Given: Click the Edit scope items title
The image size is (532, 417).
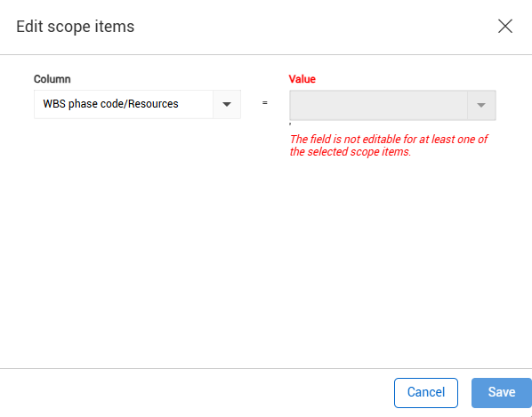Looking at the screenshot, I should (x=76, y=27).
